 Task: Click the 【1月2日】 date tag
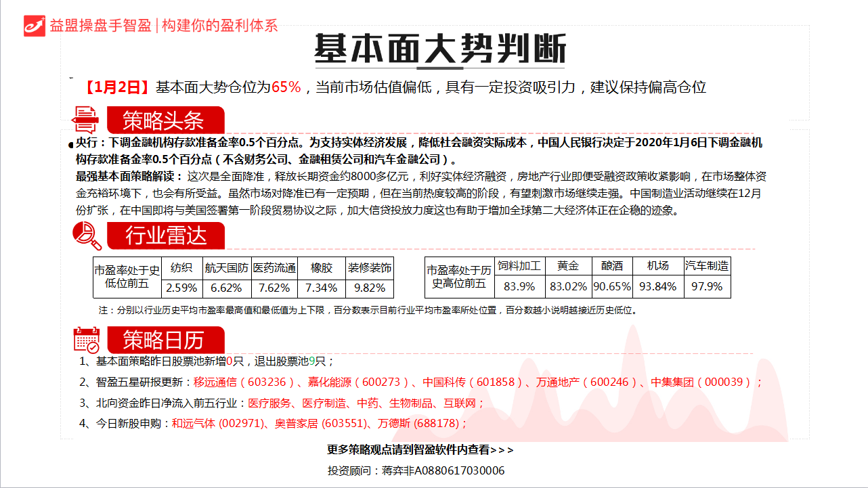[x=117, y=87]
